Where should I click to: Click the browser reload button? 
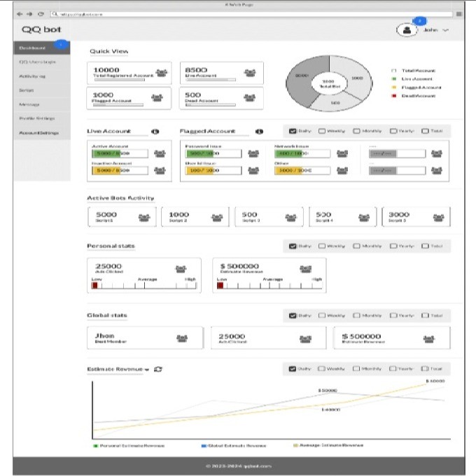pyautogui.click(x=41, y=13)
